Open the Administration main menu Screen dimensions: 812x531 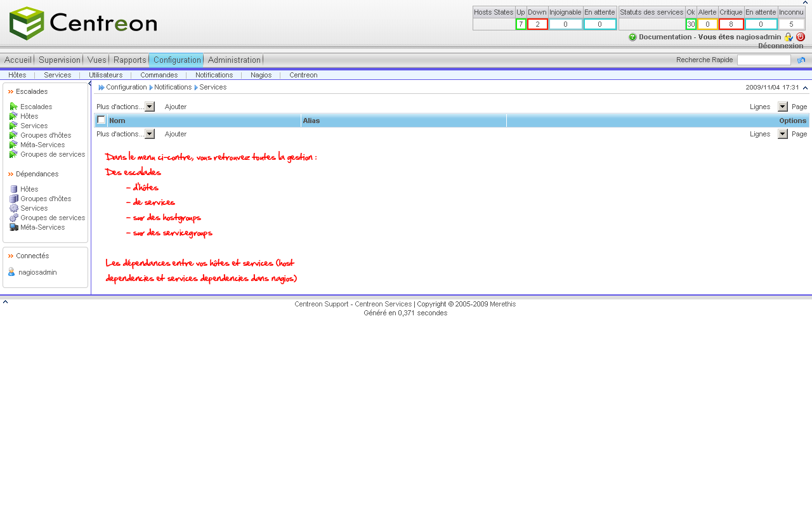(x=234, y=60)
